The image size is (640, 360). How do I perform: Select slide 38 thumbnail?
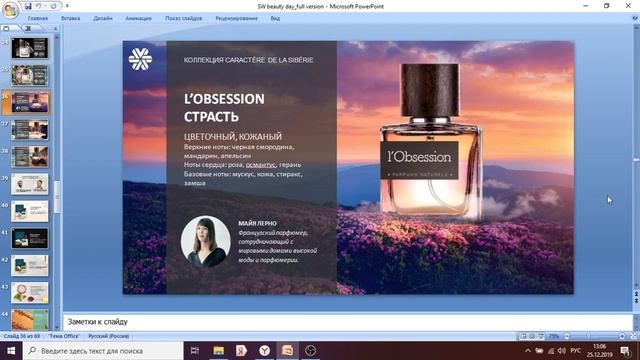(x=30, y=157)
